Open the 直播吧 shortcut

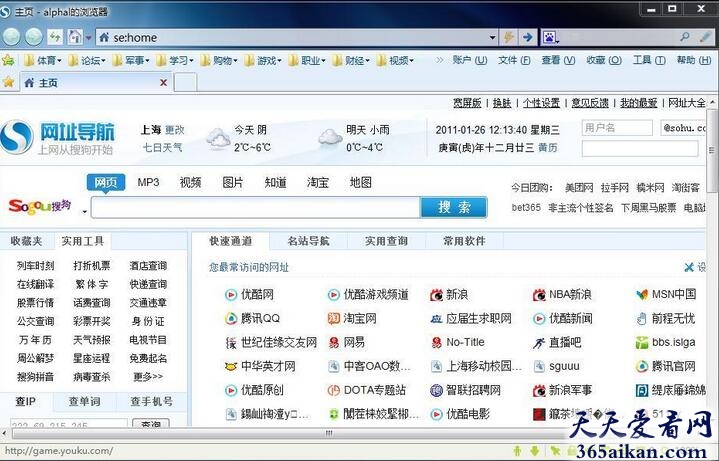click(557, 342)
